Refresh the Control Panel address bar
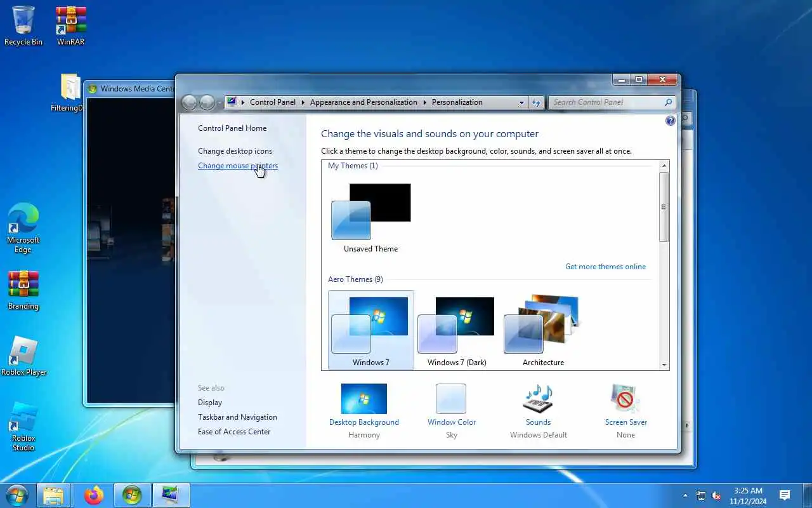This screenshot has width=812, height=508. coord(537,102)
